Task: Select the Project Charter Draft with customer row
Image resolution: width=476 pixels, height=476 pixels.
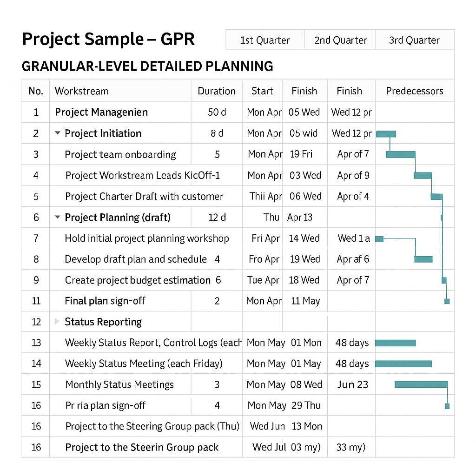Action: [x=144, y=196]
